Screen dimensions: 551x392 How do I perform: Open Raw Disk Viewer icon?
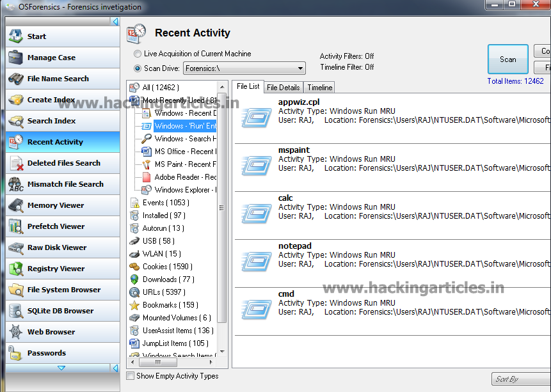click(x=16, y=247)
